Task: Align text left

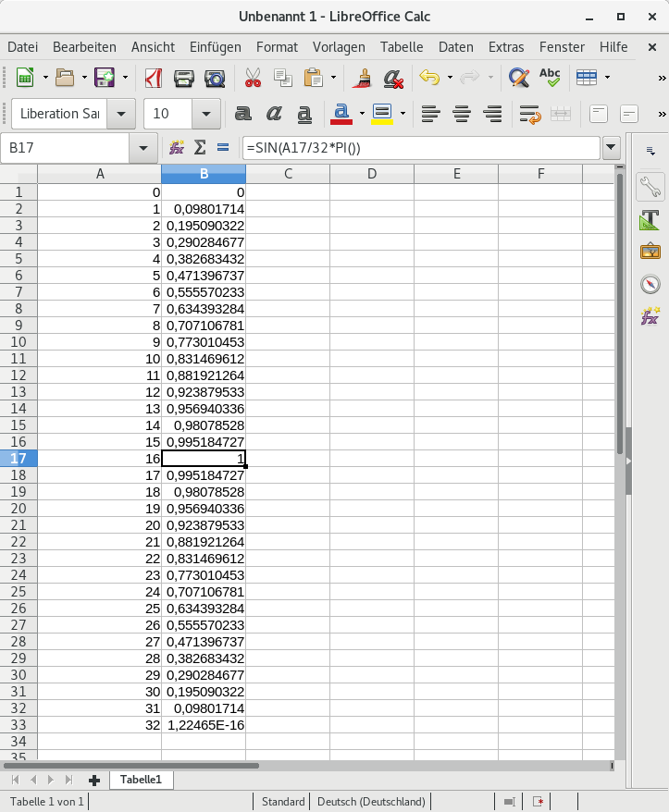Action: [x=430, y=114]
